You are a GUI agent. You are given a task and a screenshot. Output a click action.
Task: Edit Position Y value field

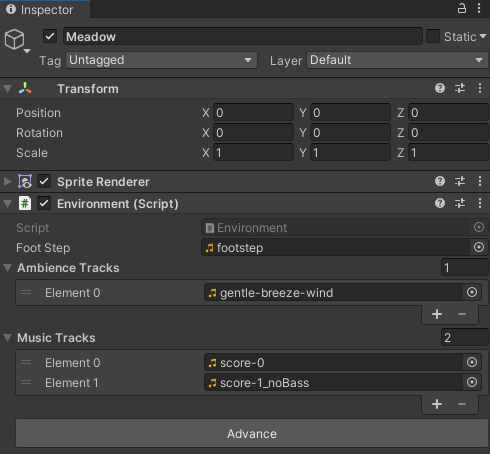point(351,112)
